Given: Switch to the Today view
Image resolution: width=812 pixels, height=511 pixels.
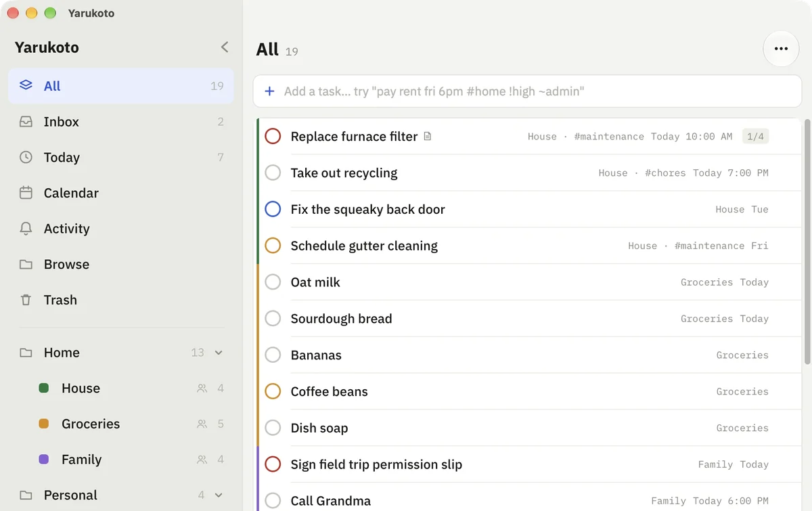Looking at the screenshot, I should [x=121, y=157].
